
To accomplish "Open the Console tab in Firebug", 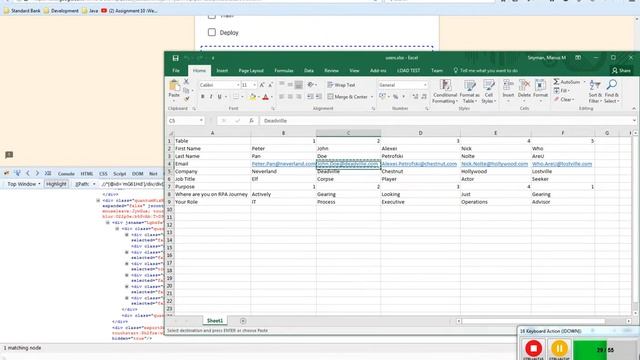I will pos(66,173).
